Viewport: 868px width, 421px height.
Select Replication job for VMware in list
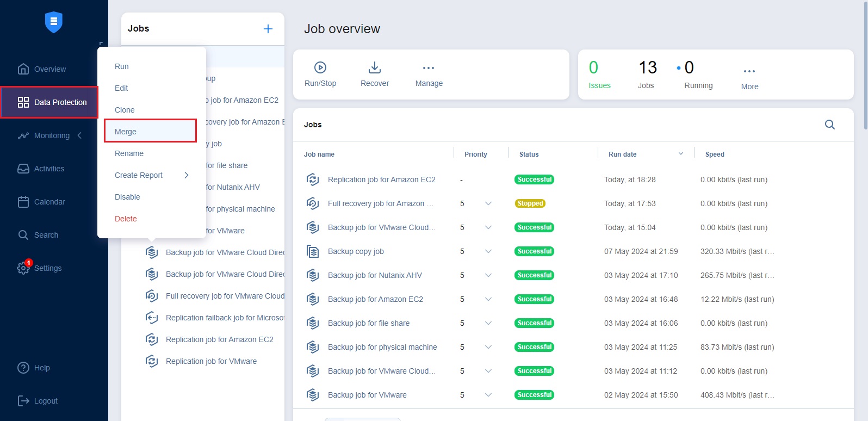coord(211,361)
